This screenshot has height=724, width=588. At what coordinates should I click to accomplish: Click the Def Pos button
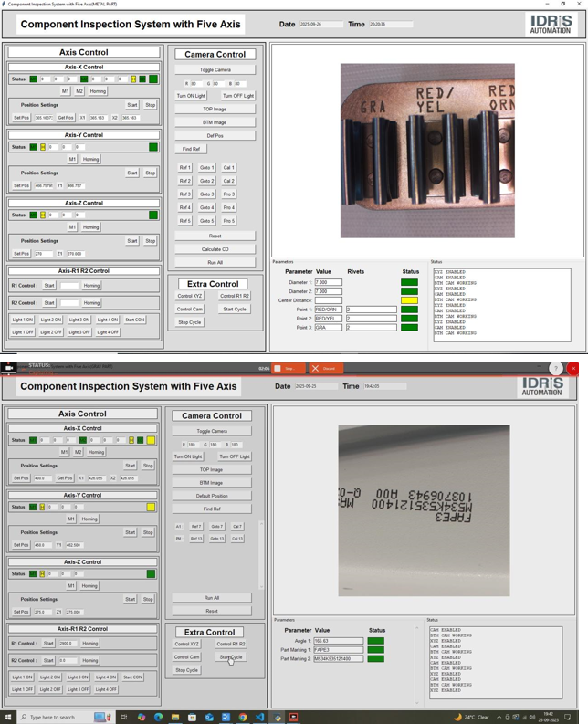pyautogui.click(x=215, y=135)
